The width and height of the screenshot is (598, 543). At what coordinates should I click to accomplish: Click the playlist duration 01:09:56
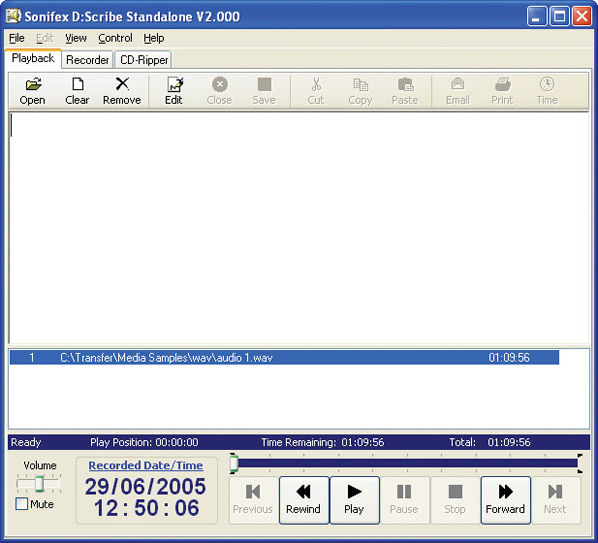pyautogui.click(x=509, y=358)
